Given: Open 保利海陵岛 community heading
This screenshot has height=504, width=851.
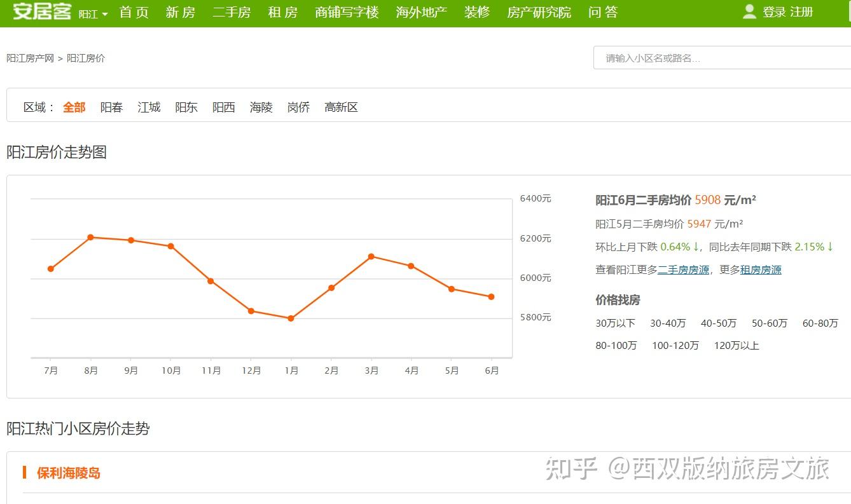Looking at the screenshot, I should coord(69,473).
